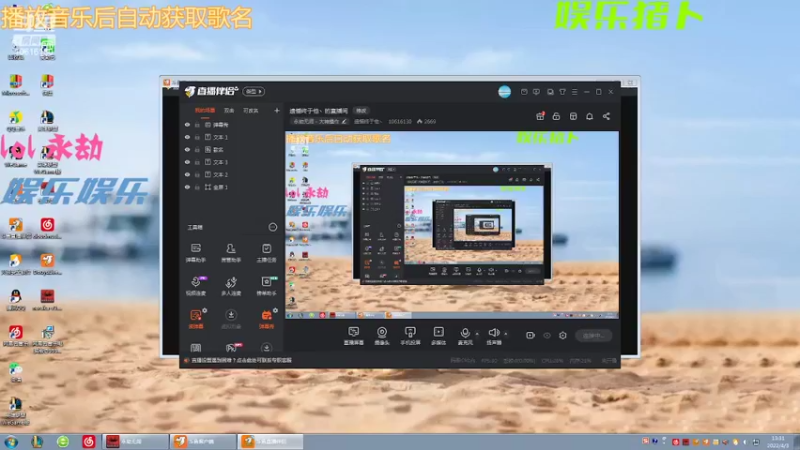
Task: Switch to the second scene tab
Action: click(229, 110)
